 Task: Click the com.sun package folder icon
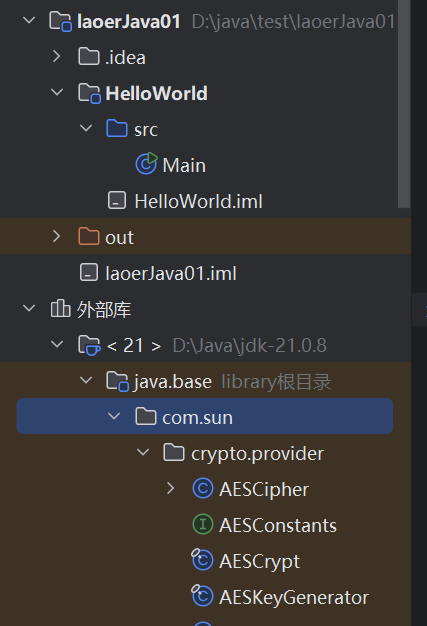click(146, 417)
